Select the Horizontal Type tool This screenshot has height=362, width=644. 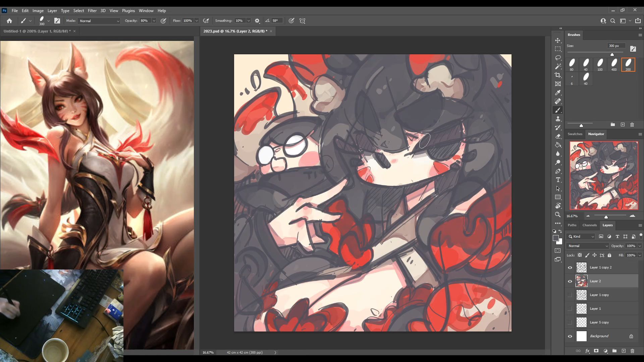tap(558, 180)
